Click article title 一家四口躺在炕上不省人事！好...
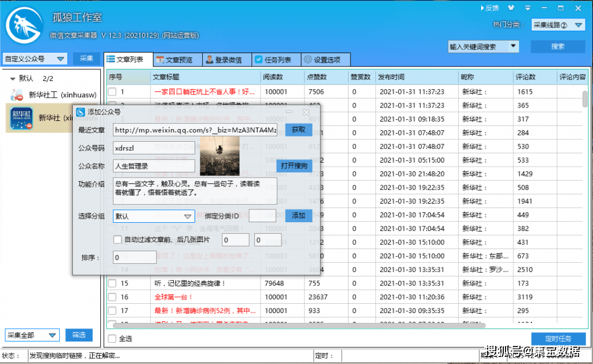 click(204, 92)
